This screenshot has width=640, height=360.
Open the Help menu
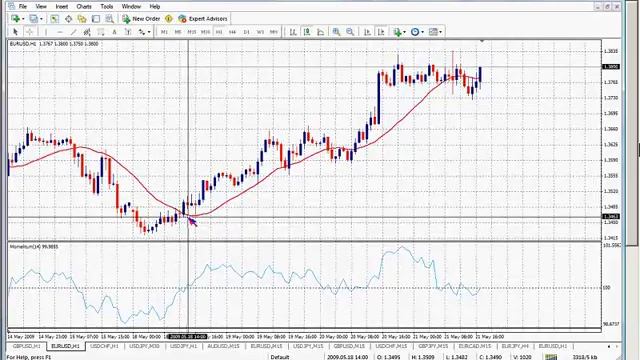(154, 7)
